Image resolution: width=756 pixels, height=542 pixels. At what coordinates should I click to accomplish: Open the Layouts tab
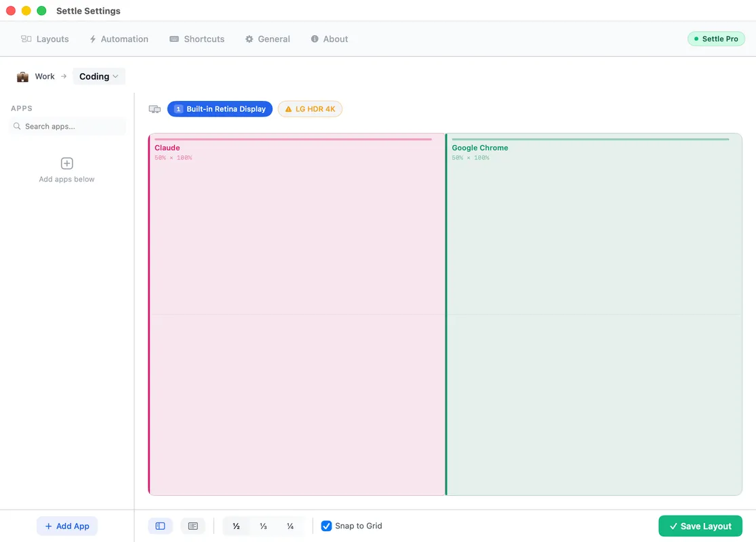pyautogui.click(x=45, y=39)
